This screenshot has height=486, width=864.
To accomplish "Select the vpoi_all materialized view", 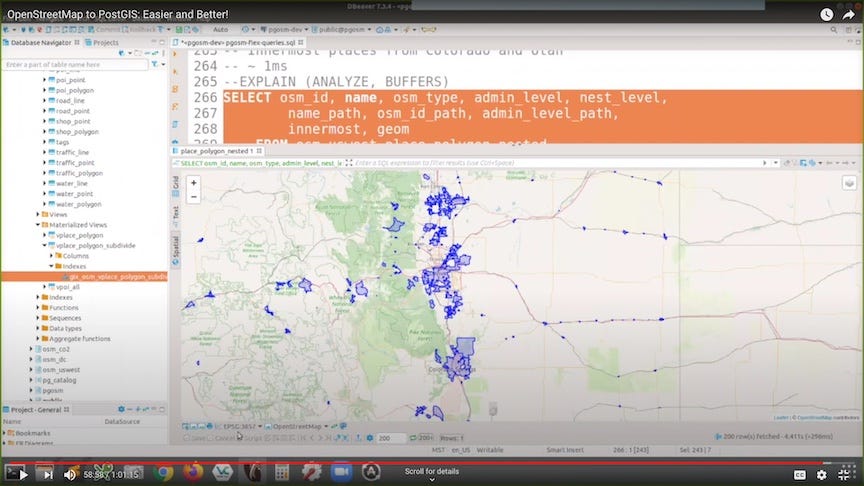I will pos(67,287).
